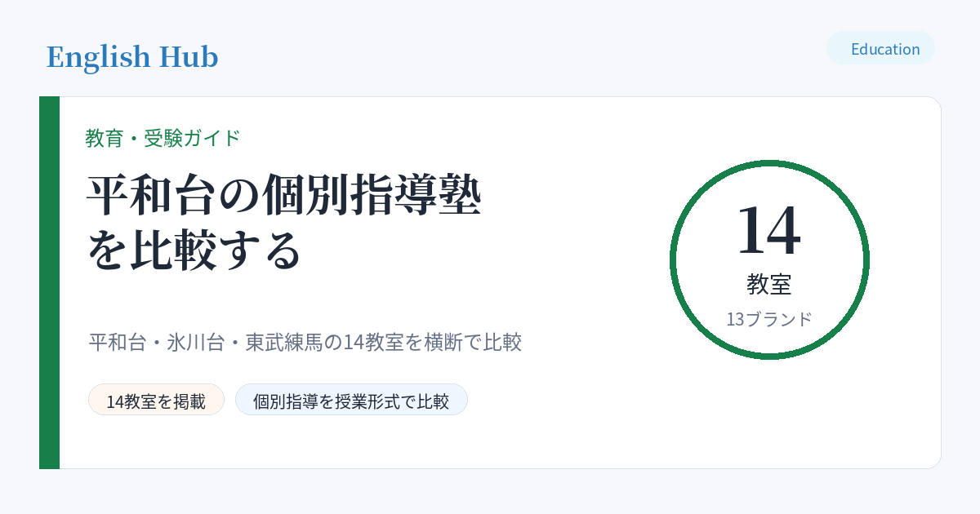The height and width of the screenshot is (514, 980).
Task: Click the 受験ガイド part of green label
Action: pyautogui.click(x=193, y=138)
